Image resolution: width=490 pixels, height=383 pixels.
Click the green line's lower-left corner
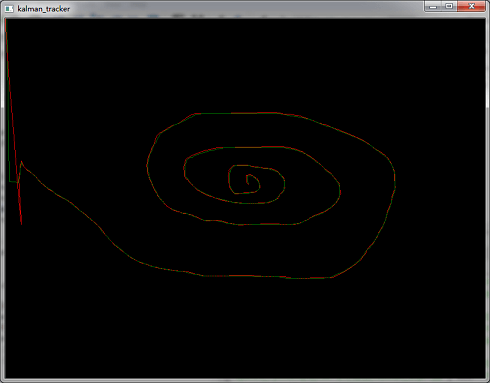tap(10, 181)
